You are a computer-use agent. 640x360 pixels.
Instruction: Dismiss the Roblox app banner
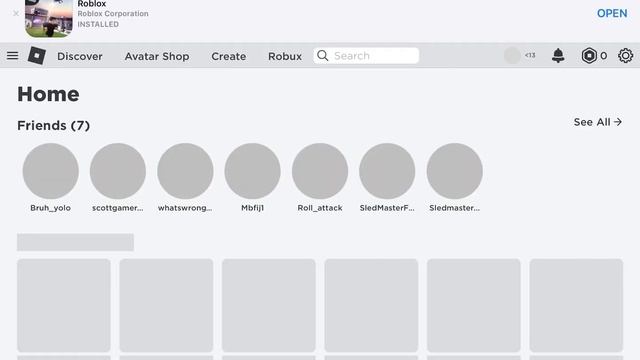tap(16, 13)
